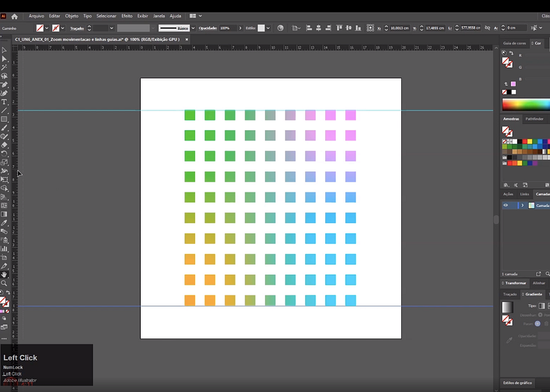This screenshot has height=392, width=550.
Task: Pick the Magic Wand tool
Action: [4, 68]
